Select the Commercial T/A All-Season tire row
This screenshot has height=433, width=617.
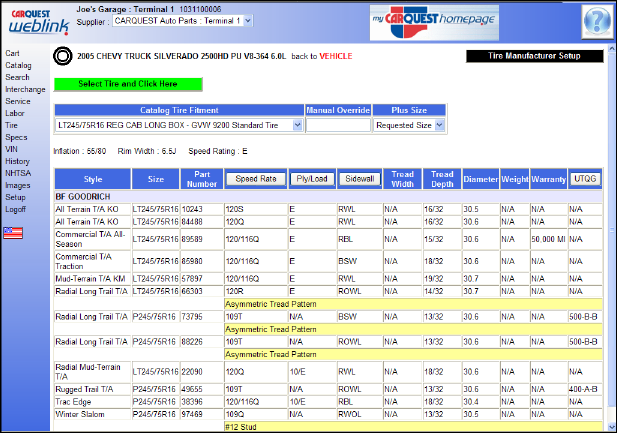328,239
